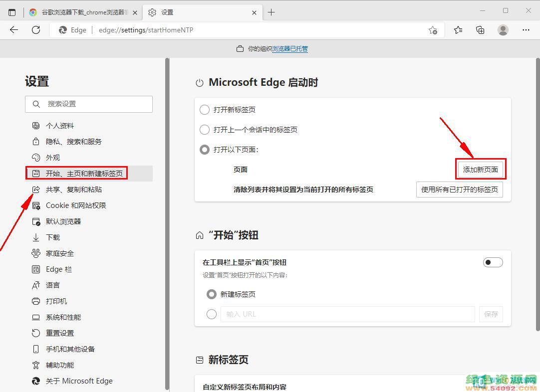Click the vertical tabs icon in title bar
This screenshot has height=392, width=540.
pyautogui.click(x=12, y=12)
